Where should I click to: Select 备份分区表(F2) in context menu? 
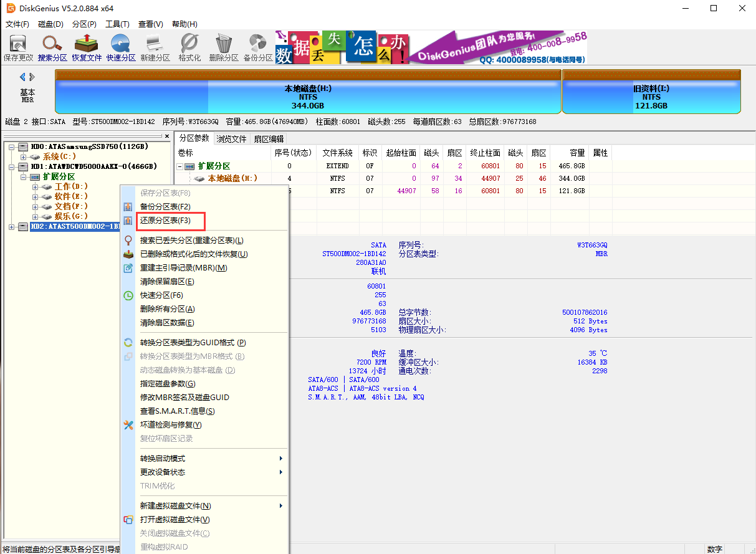165,207
